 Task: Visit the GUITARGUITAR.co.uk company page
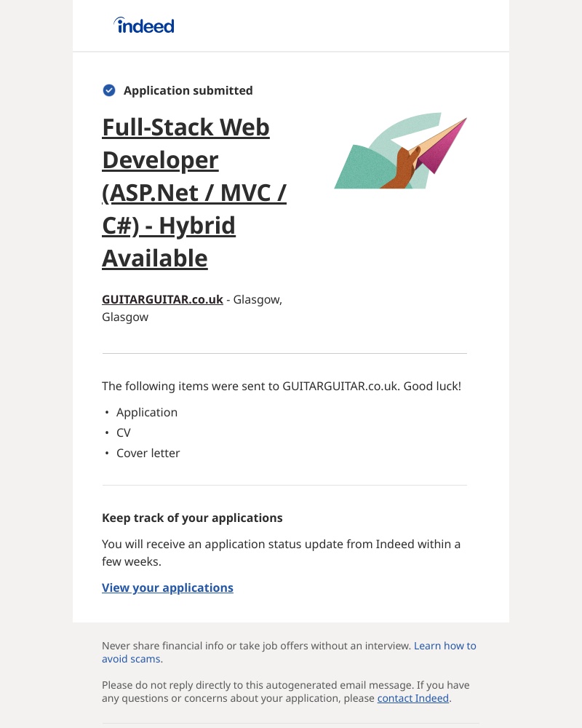[x=162, y=299]
